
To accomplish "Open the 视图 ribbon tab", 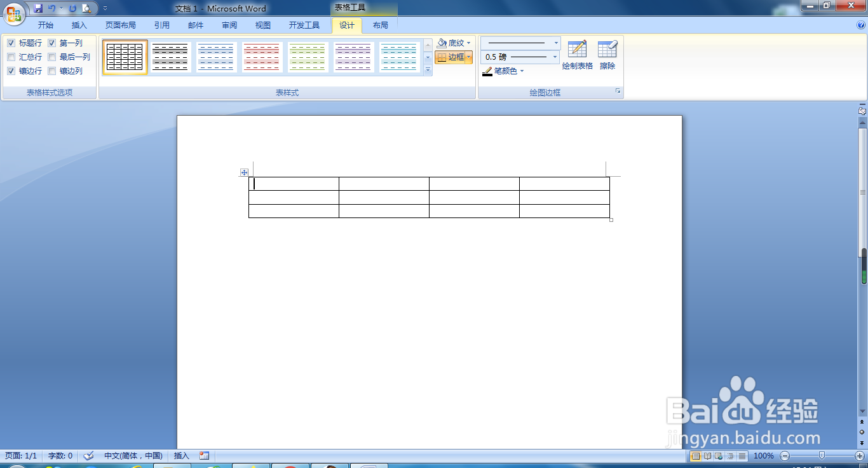I will click(x=263, y=25).
